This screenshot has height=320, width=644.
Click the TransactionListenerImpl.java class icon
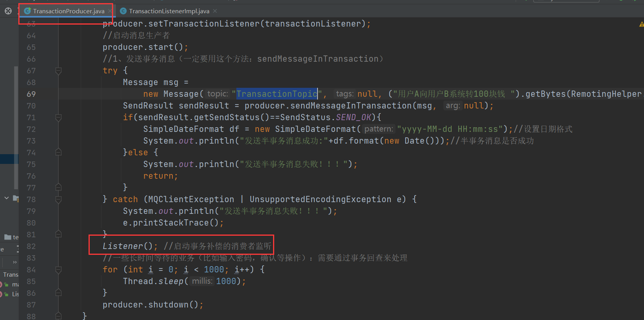pos(123,11)
